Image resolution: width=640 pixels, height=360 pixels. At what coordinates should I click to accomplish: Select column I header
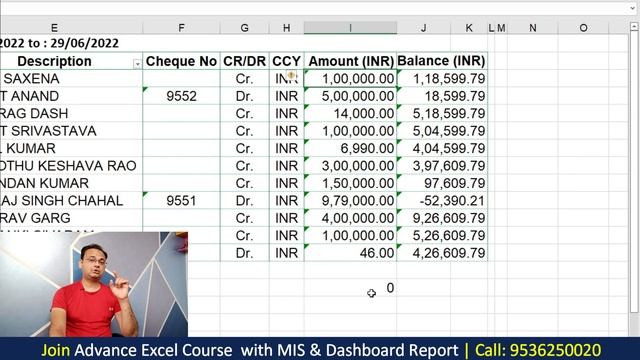[x=350, y=28]
